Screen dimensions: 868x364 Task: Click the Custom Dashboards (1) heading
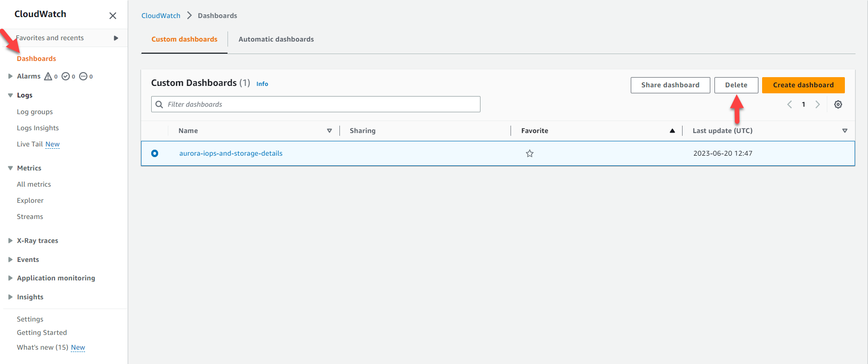(201, 83)
